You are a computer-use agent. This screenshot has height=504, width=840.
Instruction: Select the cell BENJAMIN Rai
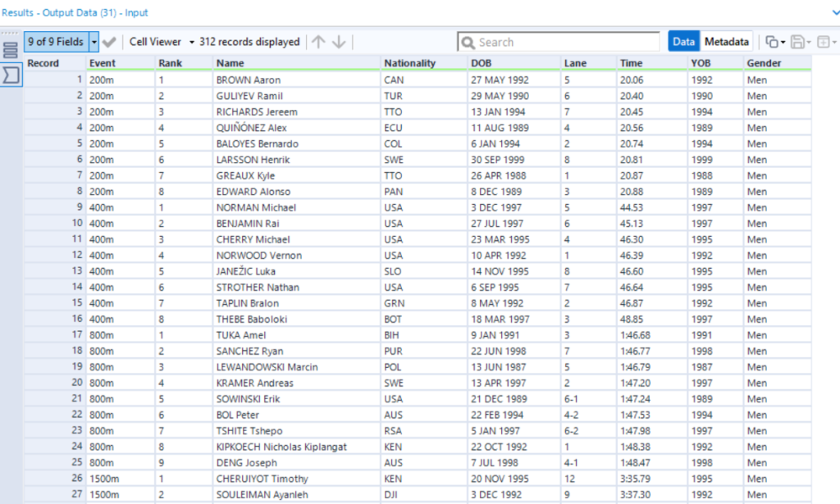click(297, 223)
